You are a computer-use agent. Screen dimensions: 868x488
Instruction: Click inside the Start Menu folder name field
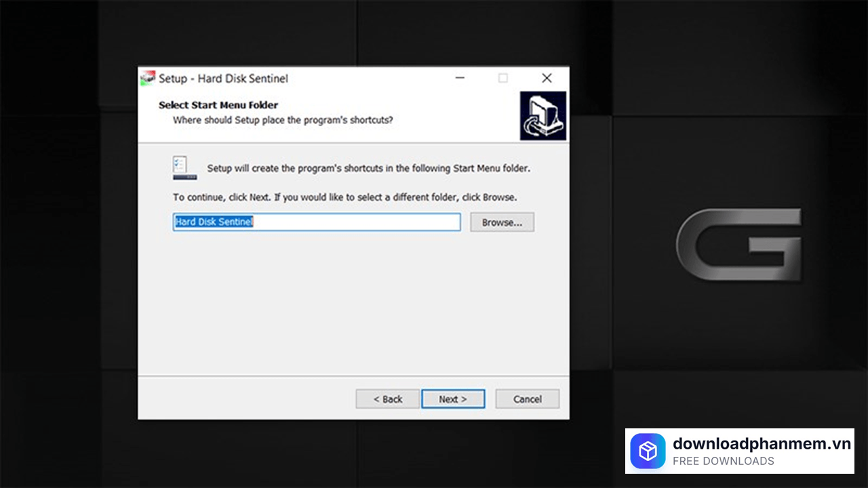pos(353,222)
